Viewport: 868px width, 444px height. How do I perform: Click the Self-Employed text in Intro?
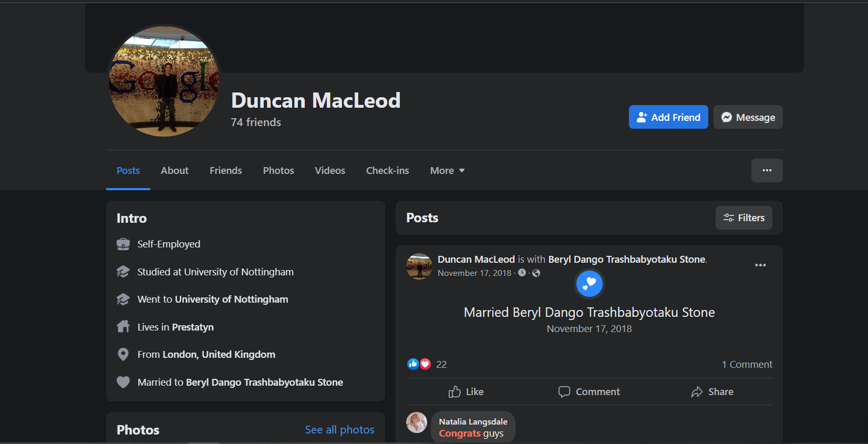point(169,244)
